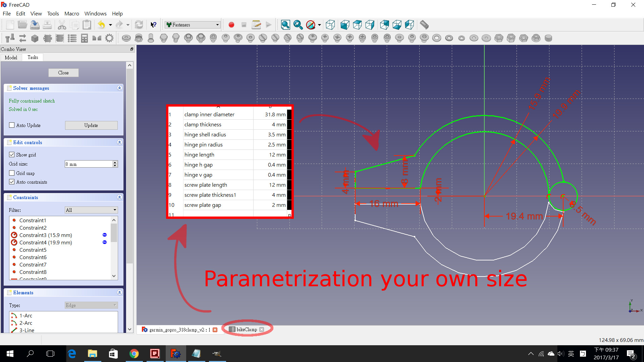Click the gear settings icon in fasteners toolbar
The width and height of the screenshot is (644, 362).
coord(109,38)
